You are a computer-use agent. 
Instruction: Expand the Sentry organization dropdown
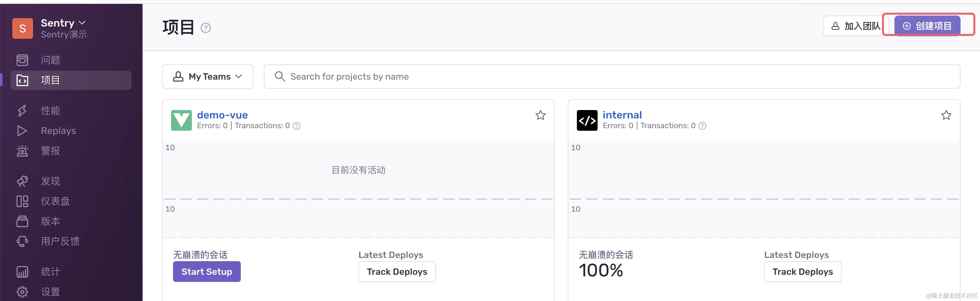pos(63,23)
